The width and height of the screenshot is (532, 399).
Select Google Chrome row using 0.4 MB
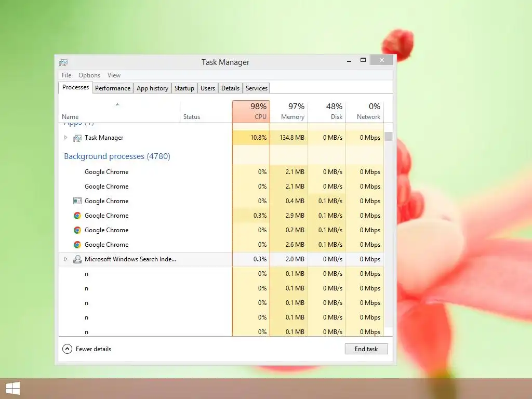coord(221,201)
